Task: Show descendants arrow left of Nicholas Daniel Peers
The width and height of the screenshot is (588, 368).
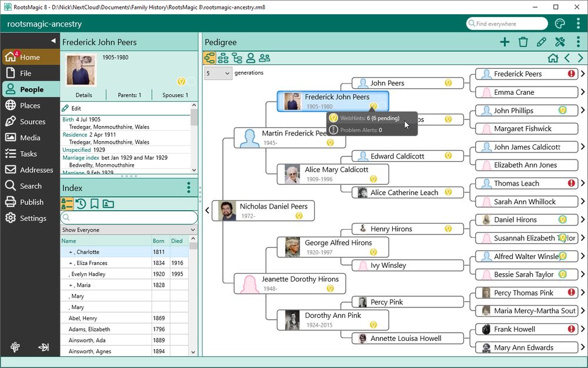Action: (208, 211)
